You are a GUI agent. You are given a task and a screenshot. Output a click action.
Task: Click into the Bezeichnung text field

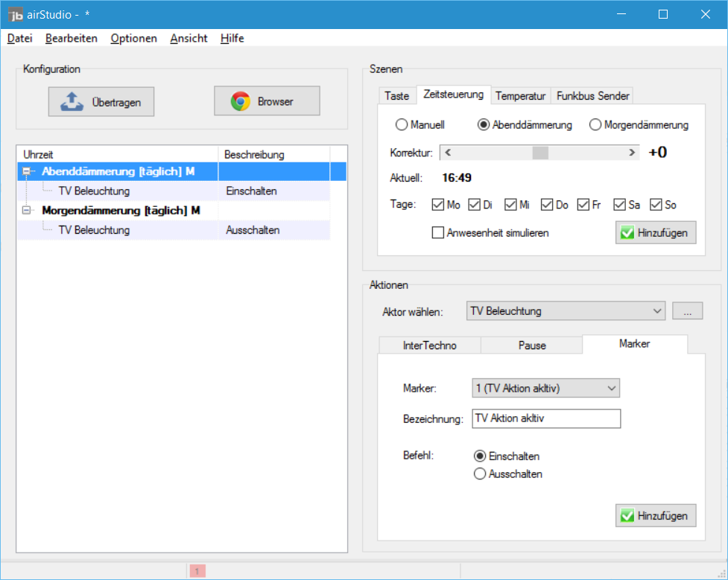pyautogui.click(x=545, y=418)
